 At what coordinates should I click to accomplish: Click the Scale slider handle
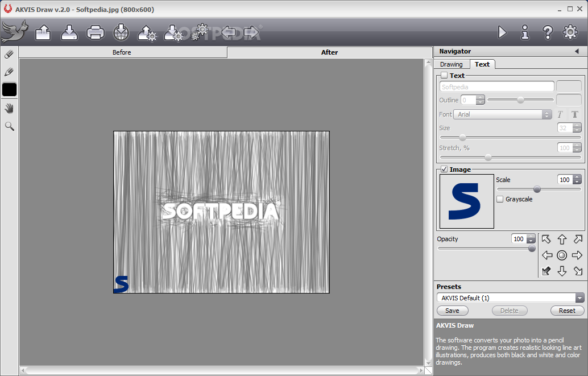click(537, 189)
